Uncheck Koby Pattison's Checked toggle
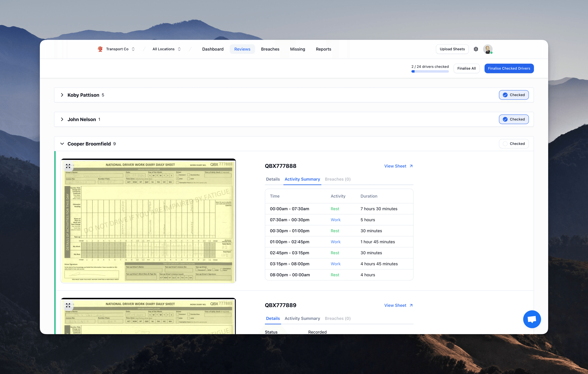Image resolution: width=588 pixels, height=374 pixels. click(514, 95)
